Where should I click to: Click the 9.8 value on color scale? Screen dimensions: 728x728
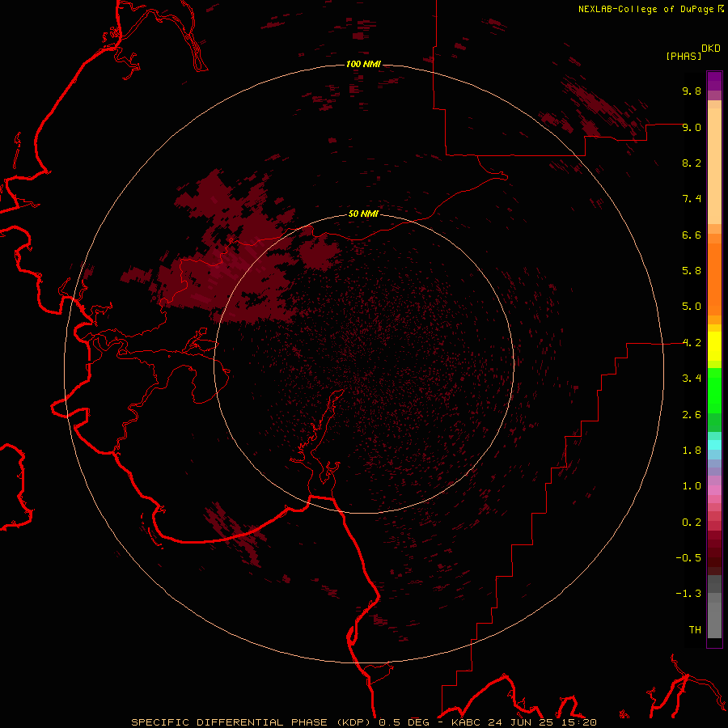point(692,91)
